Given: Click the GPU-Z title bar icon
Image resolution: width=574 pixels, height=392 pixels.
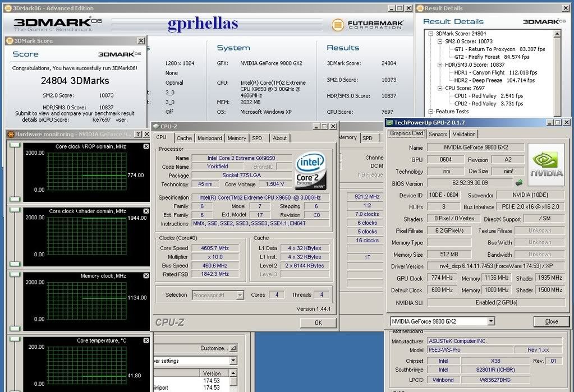Looking at the screenshot, I should (389, 122).
